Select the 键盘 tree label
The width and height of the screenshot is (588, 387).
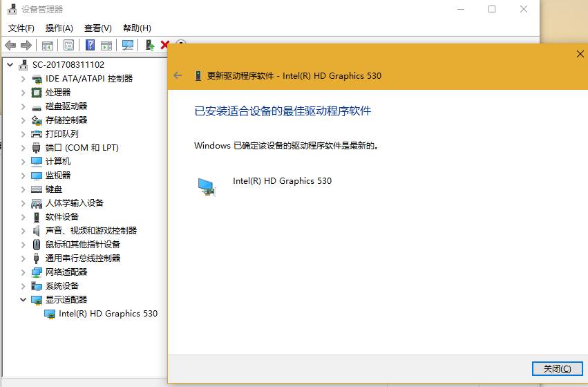coord(54,189)
